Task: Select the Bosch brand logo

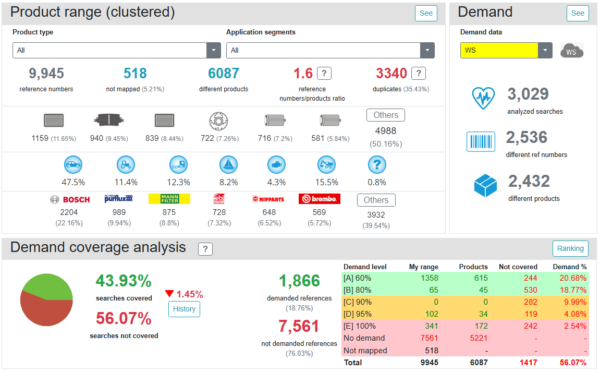Action: click(70, 199)
